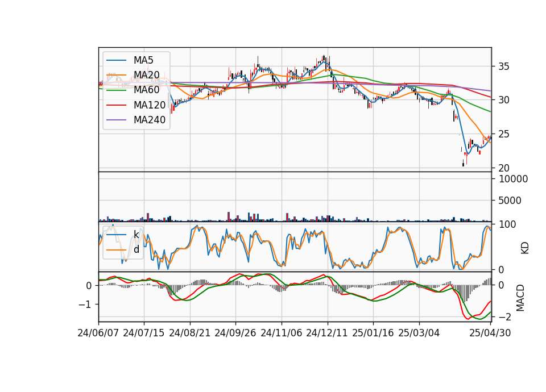Click the 24/06/07 date label
Image resolution: width=546 pixels, height=392 pixels.
coord(98,333)
